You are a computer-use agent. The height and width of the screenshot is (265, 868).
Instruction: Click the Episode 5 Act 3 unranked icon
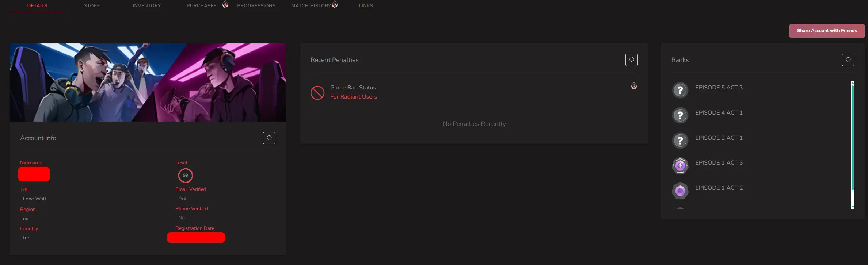coord(680,90)
